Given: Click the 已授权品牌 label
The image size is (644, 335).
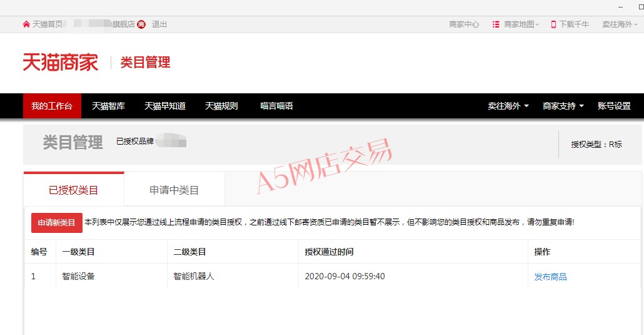Looking at the screenshot, I should [x=134, y=141].
